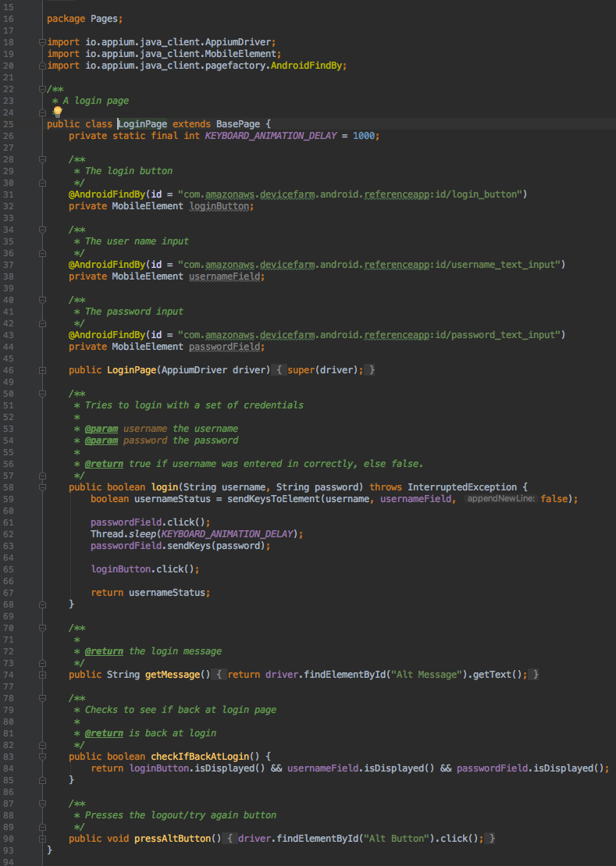Click 'return usernameStatus;' on line 67

[x=151, y=593]
